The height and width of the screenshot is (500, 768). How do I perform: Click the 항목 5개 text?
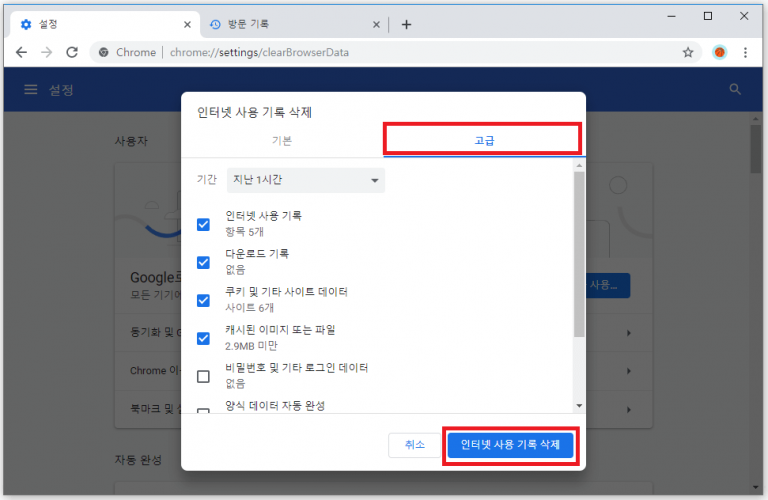(x=244, y=232)
